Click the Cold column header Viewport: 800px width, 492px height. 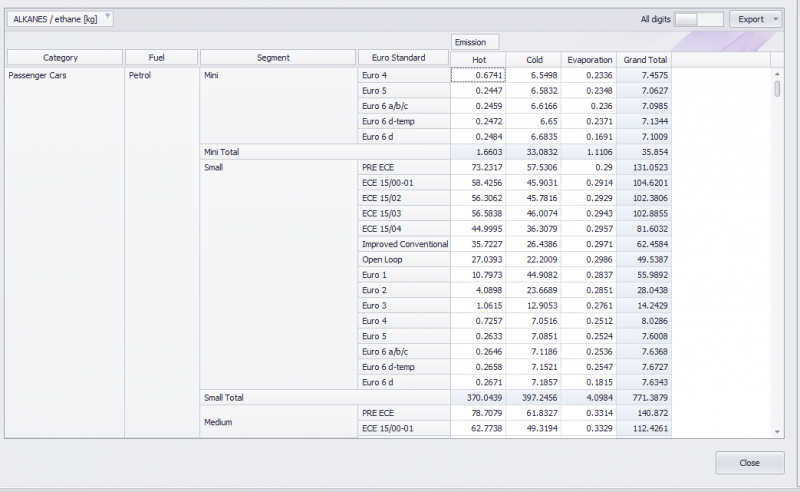533,59
